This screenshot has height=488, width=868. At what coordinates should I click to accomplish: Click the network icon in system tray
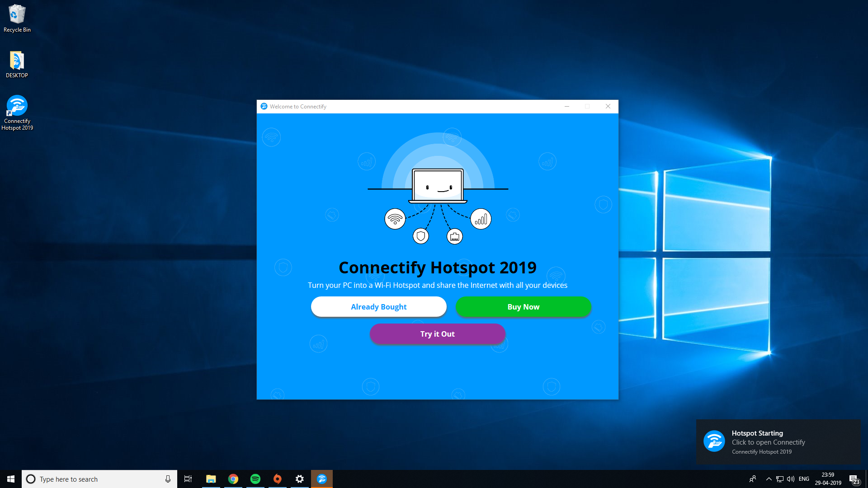pyautogui.click(x=780, y=479)
